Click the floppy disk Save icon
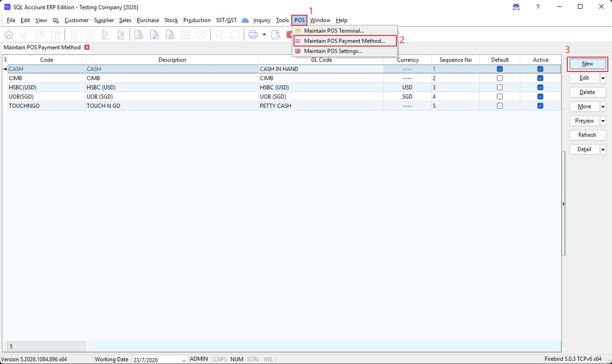The image size is (612, 364). (186, 35)
